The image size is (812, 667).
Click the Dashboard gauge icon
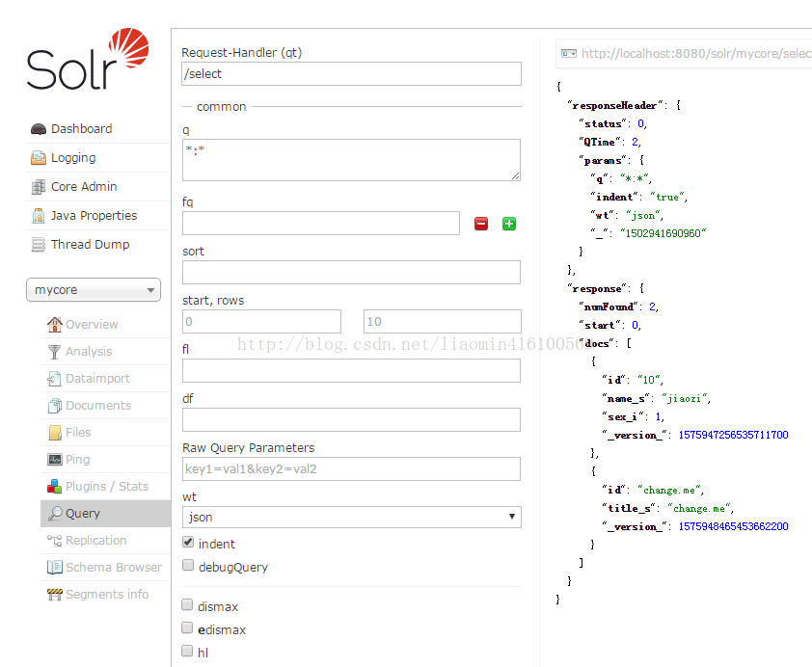point(39,129)
